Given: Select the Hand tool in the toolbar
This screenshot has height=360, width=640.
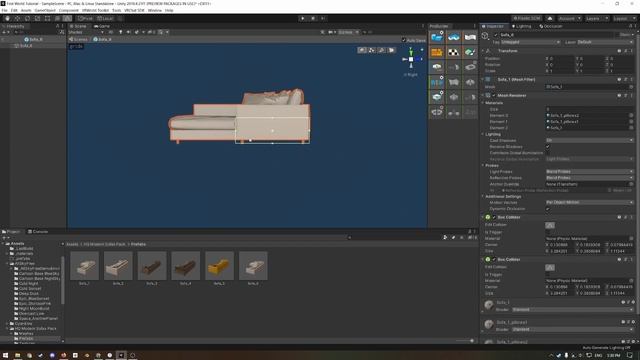Looking at the screenshot, I should [7, 18].
